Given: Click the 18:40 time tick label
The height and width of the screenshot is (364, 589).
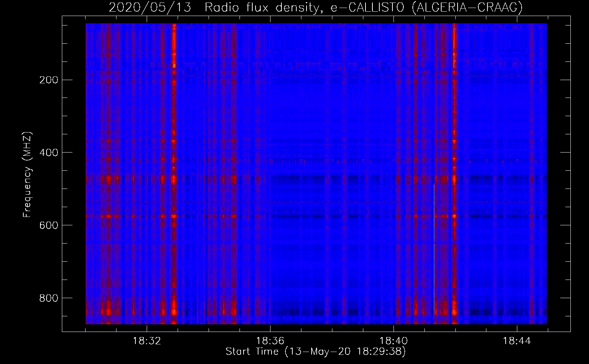Looking at the screenshot, I should [x=394, y=341].
